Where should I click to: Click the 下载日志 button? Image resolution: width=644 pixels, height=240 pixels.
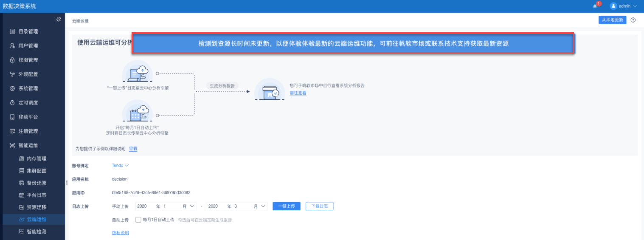point(319,206)
